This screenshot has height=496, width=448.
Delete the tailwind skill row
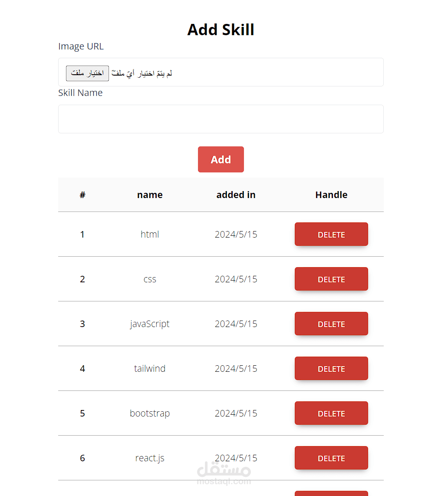coord(331,368)
